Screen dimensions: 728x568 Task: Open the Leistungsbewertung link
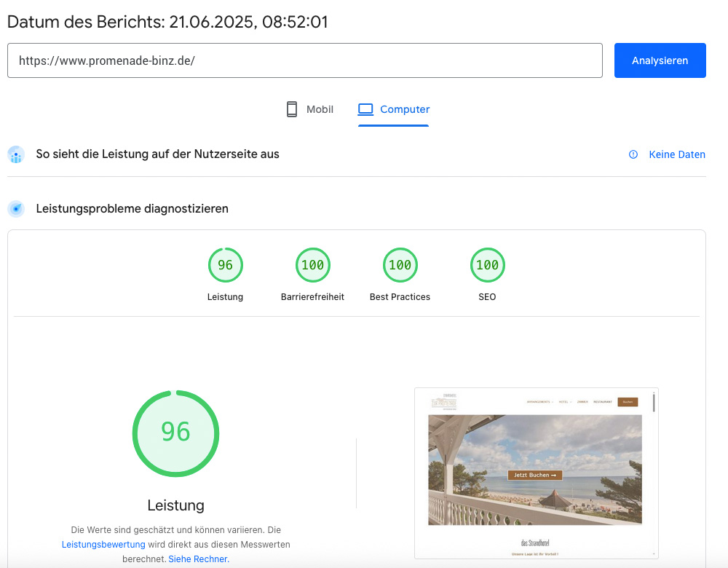coord(103,544)
